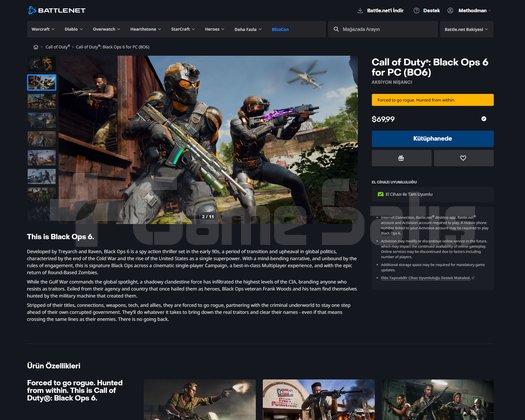The width and height of the screenshot is (525, 420).
Task: Select the first gallery thumbnail
Action: point(42,63)
